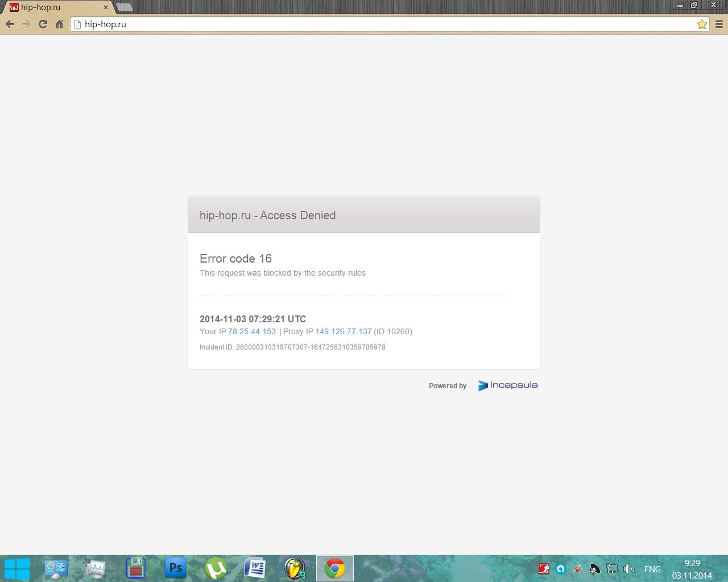Screen dimensions: 728x582
Task: Close the hip-hop.ru tab
Action: click(105, 7)
